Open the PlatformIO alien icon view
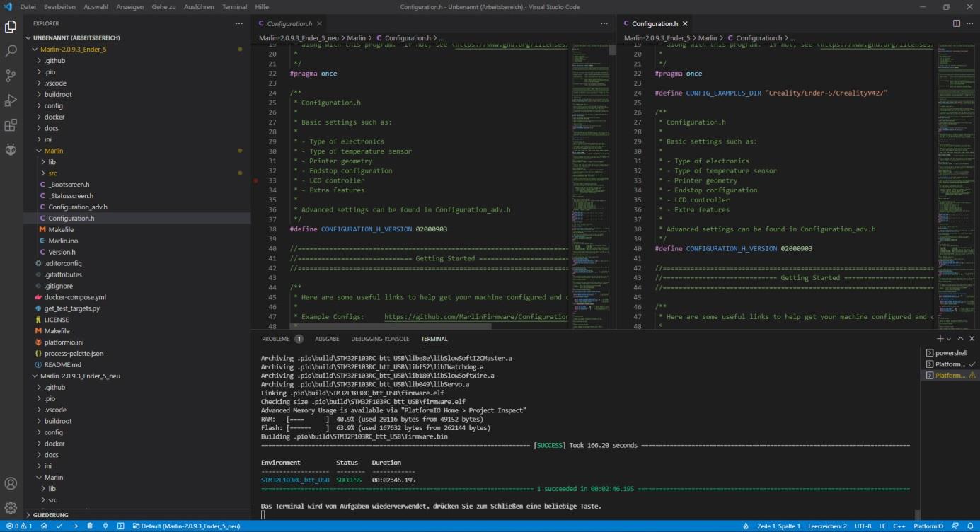Screen dimensions: 980x532 point(11,149)
